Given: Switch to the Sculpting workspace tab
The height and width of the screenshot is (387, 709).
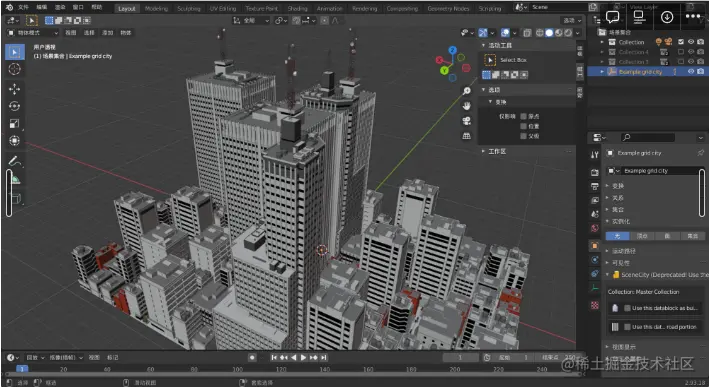Looking at the screenshot, I should 189,8.
